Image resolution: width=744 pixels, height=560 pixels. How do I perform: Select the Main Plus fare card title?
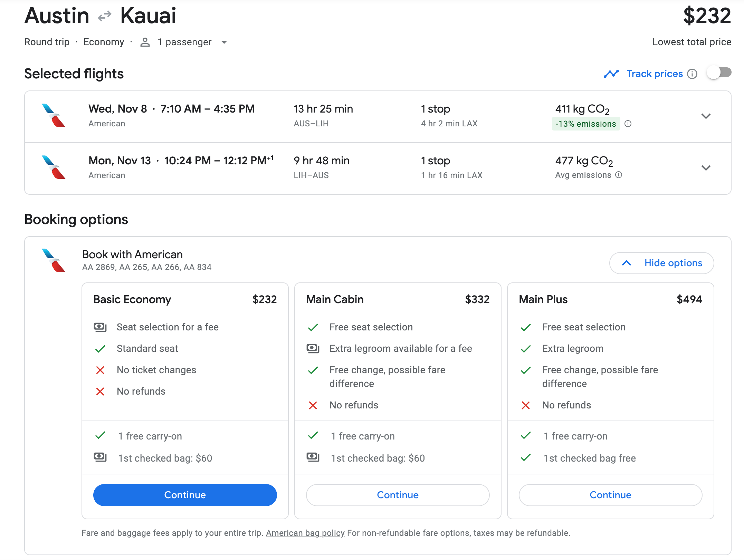(543, 299)
